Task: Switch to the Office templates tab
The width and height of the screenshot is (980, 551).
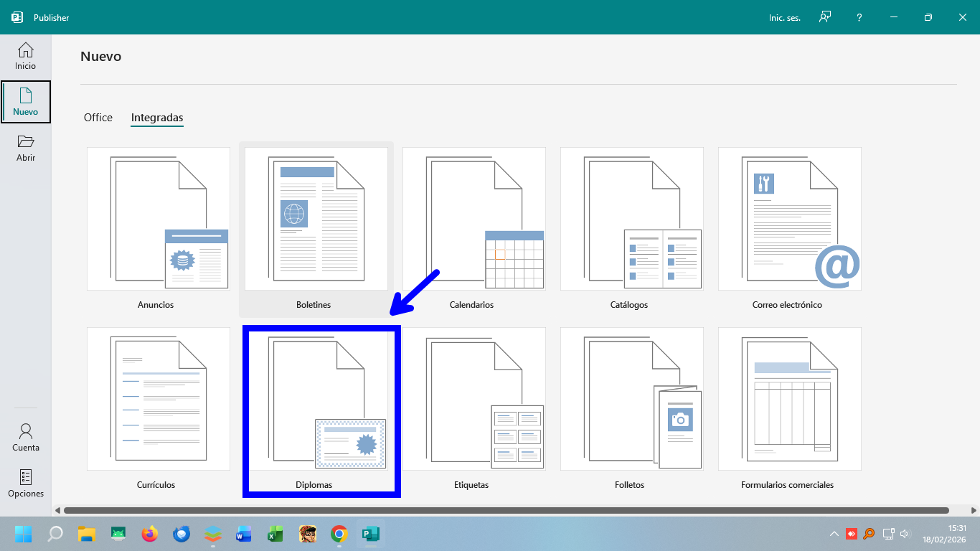Action: tap(98, 118)
